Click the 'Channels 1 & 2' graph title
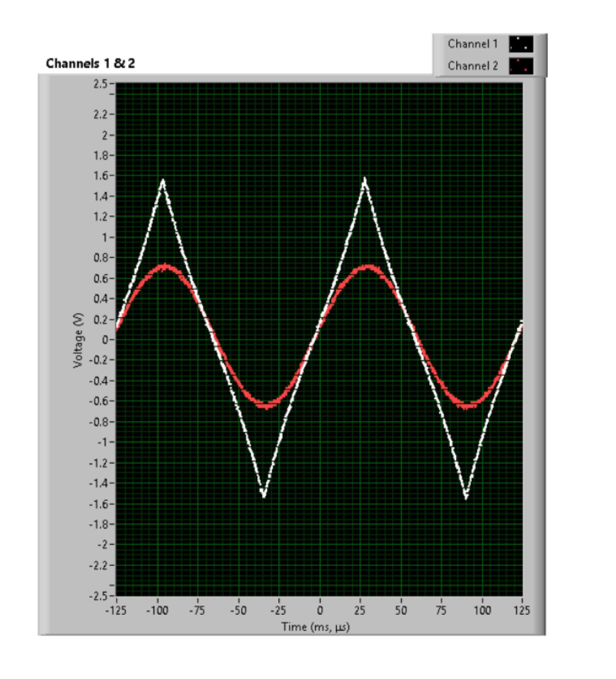Viewport: 616px width, 679px height. pyautogui.click(x=90, y=63)
